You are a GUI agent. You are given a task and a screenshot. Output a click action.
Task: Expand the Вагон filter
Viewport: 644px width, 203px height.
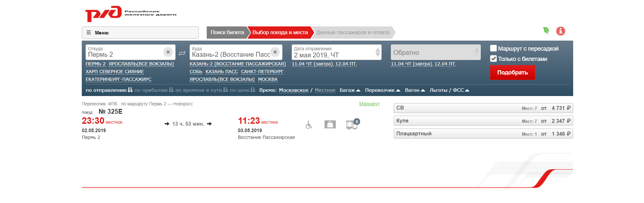pyautogui.click(x=415, y=90)
